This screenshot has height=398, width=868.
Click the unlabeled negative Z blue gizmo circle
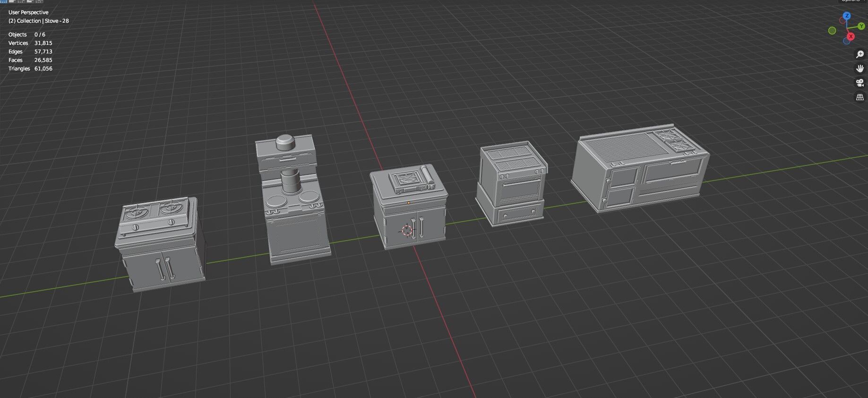[x=846, y=41]
